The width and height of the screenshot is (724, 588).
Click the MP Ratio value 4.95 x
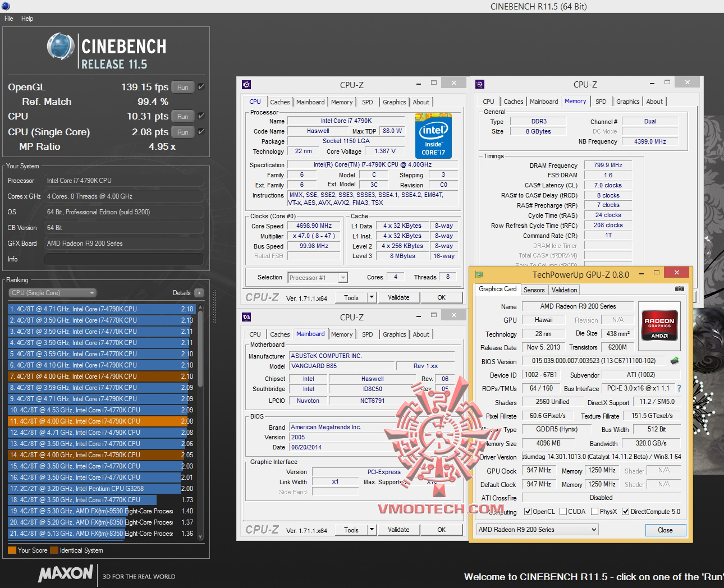pos(162,146)
